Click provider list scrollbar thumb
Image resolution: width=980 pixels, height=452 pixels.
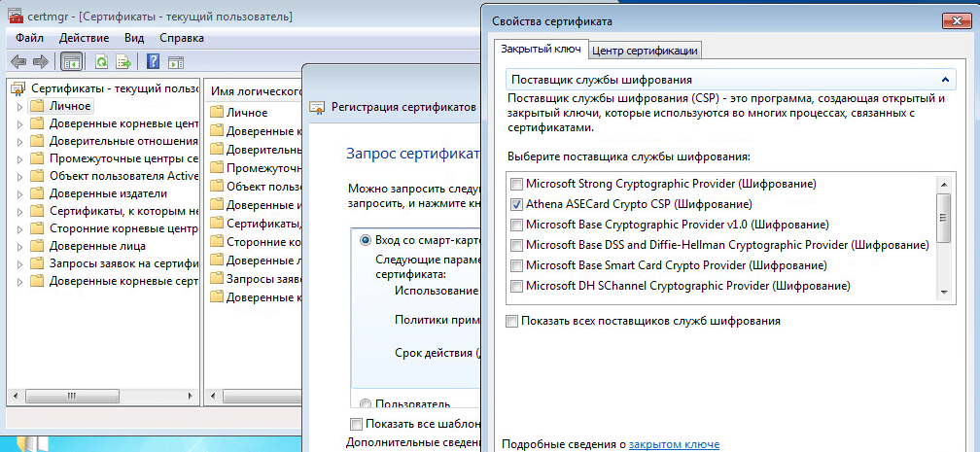pos(944,218)
